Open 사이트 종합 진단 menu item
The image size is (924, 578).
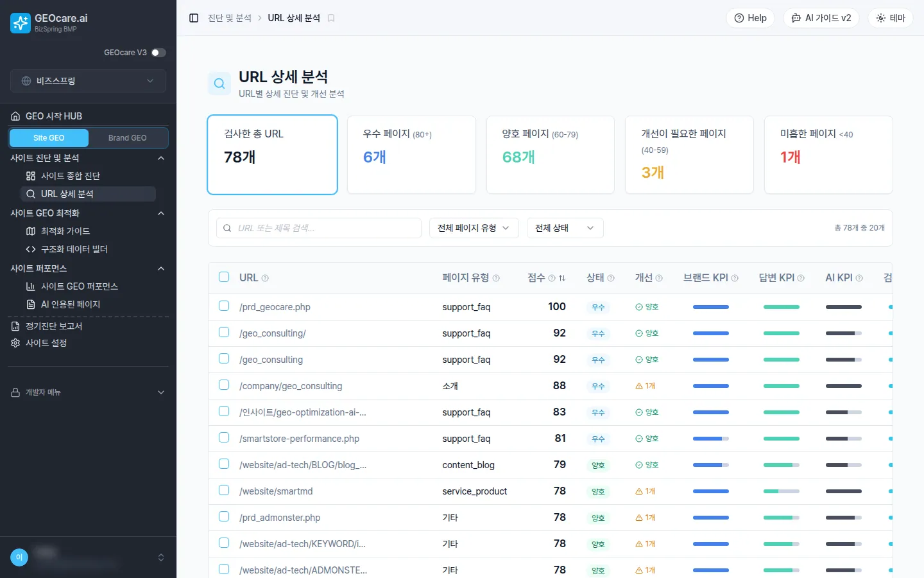tap(88, 176)
